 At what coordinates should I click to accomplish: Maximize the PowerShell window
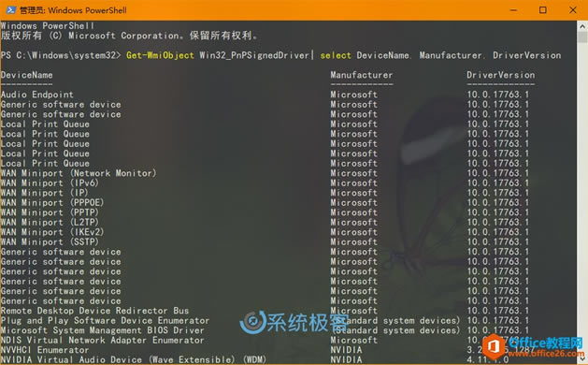point(542,10)
